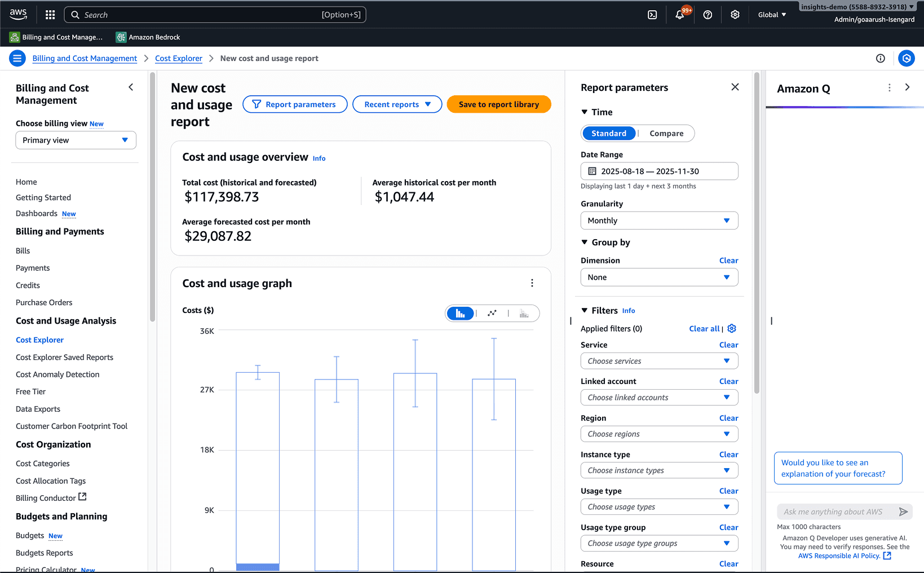924x573 pixels.
Task: Accept the forecast explanation suggestion
Action: 838,468
